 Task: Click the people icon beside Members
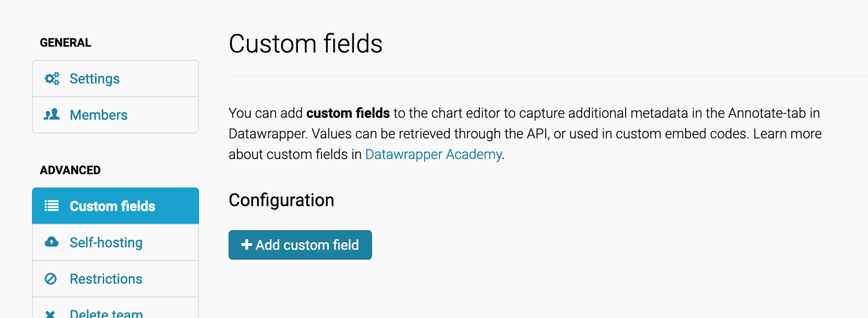[52, 115]
